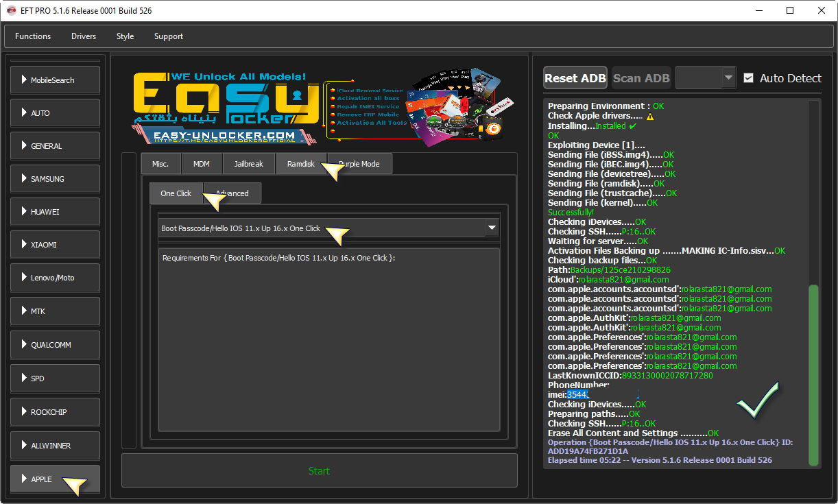This screenshot has height=504, width=838.
Task: Click the 'Checking backup files' log line
Action: [602, 261]
